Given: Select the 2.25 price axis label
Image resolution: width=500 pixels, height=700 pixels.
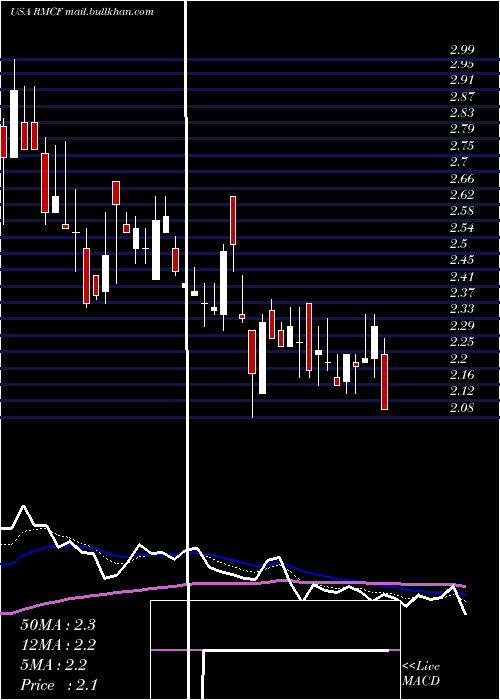Looking at the screenshot, I should [462, 342].
